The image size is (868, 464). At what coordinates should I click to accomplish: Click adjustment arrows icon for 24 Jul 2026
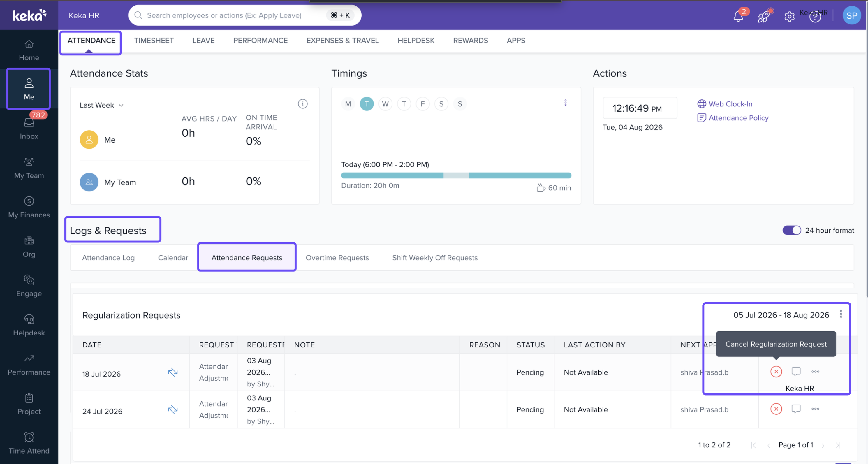point(173,409)
